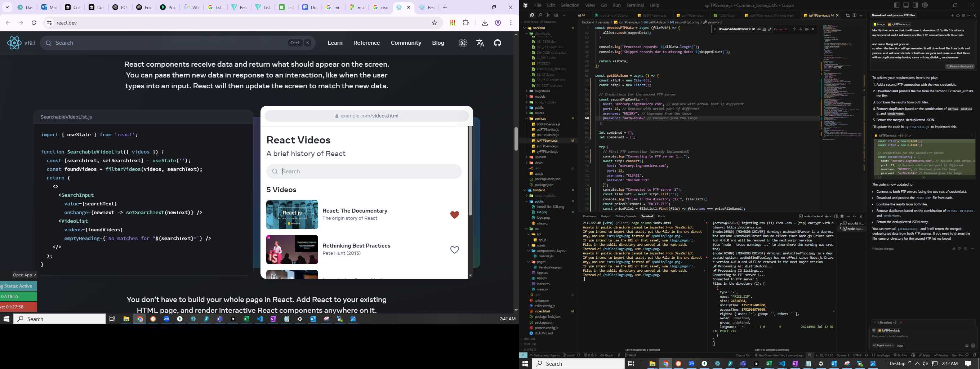
Task: Kill terminal with trash icon
Action: coord(842,217)
